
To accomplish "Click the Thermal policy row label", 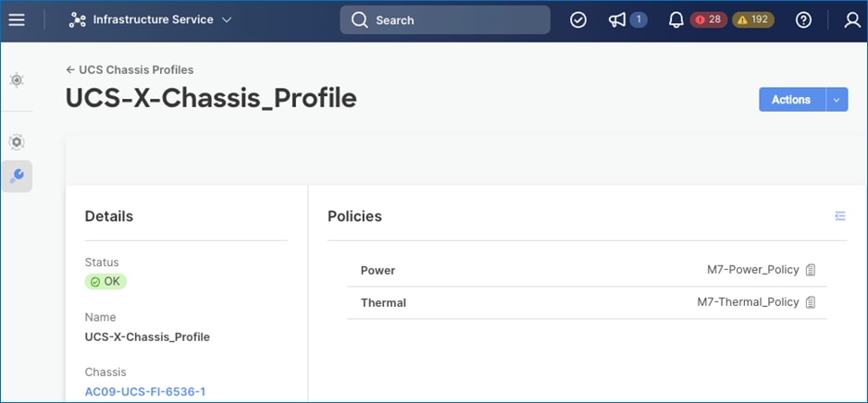I will point(384,303).
